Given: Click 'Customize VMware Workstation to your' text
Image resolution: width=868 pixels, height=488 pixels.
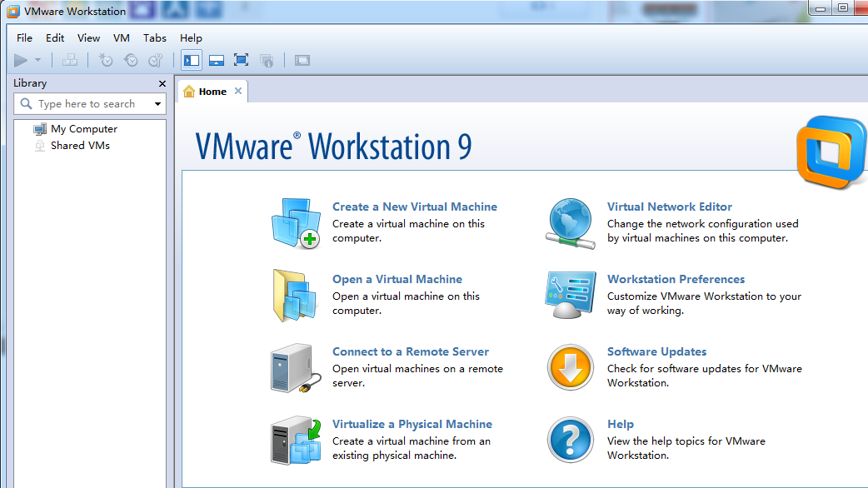Looking at the screenshot, I should tap(704, 296).
